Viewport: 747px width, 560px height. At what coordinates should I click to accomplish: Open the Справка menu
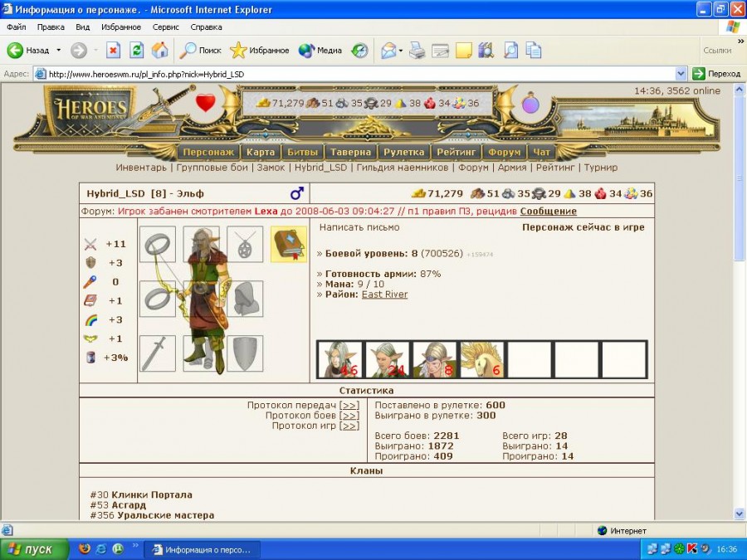click(206, 27)
